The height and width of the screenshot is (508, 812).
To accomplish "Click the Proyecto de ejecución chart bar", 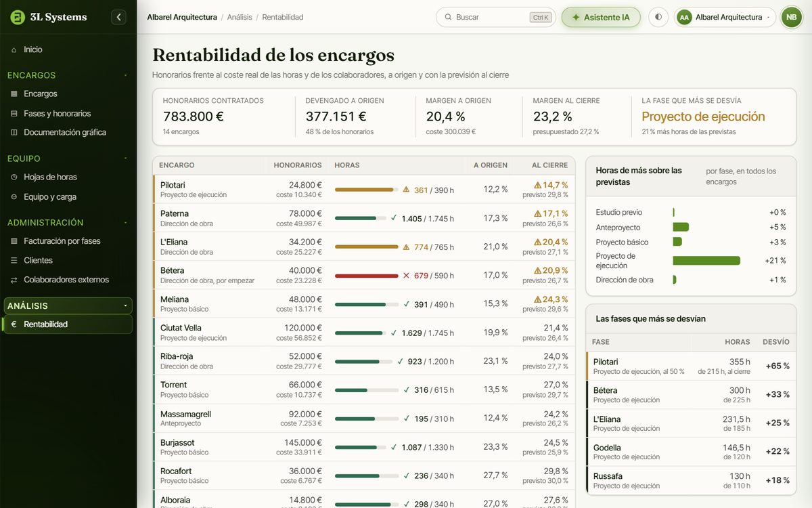I will (x=706, y=261).
